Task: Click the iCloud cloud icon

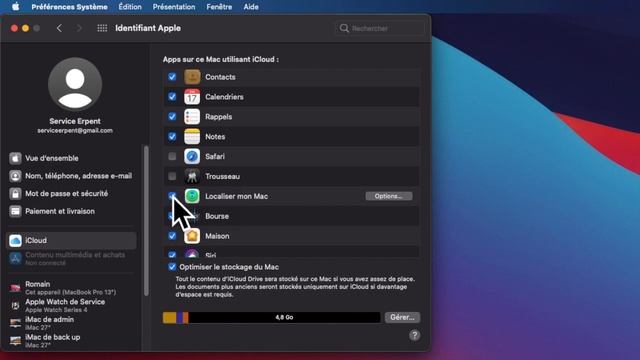Action: pos(16,240)
